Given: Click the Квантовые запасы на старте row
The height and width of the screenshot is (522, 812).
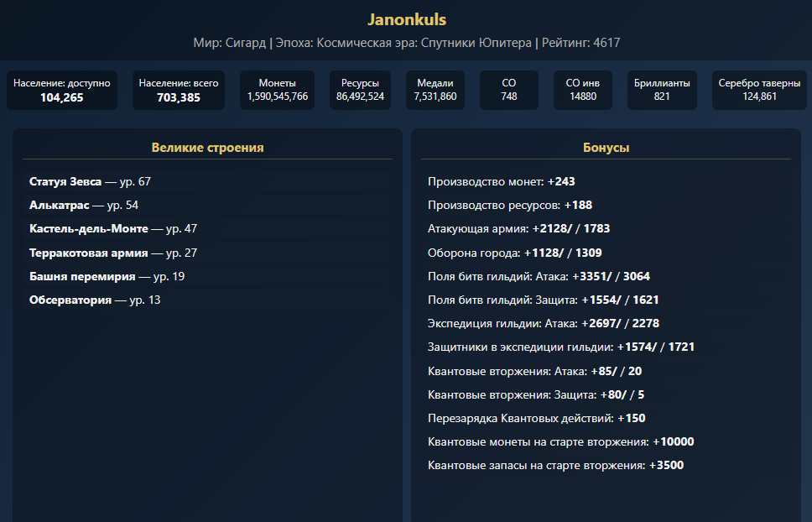Looking at the screenshot, I should (x=606, y=465).
